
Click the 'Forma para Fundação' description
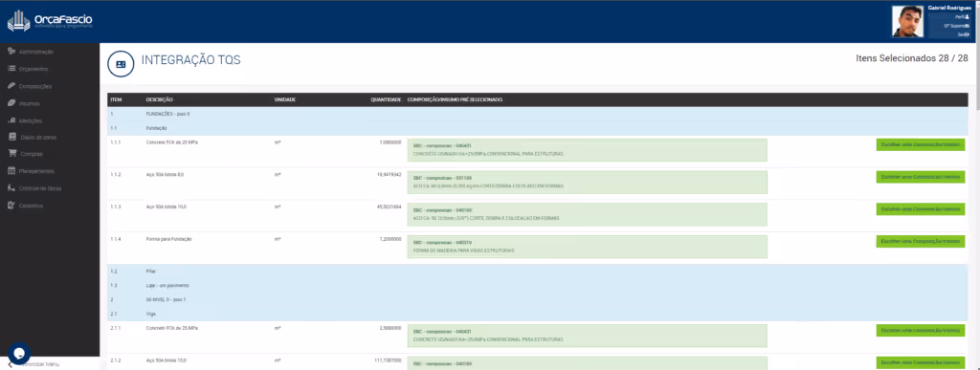pyautogui.click(x=168, y=239)
